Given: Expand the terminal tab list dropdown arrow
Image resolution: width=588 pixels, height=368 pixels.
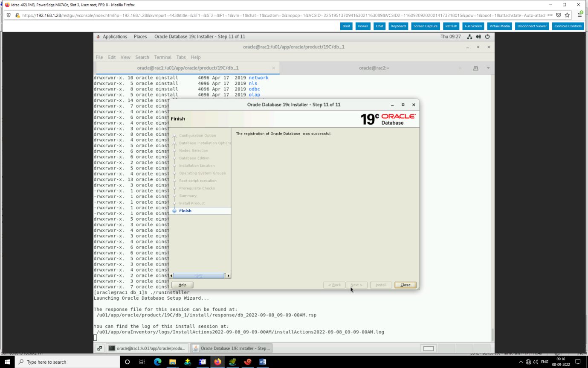Looking at the screenshot, I should click(488, 68).
